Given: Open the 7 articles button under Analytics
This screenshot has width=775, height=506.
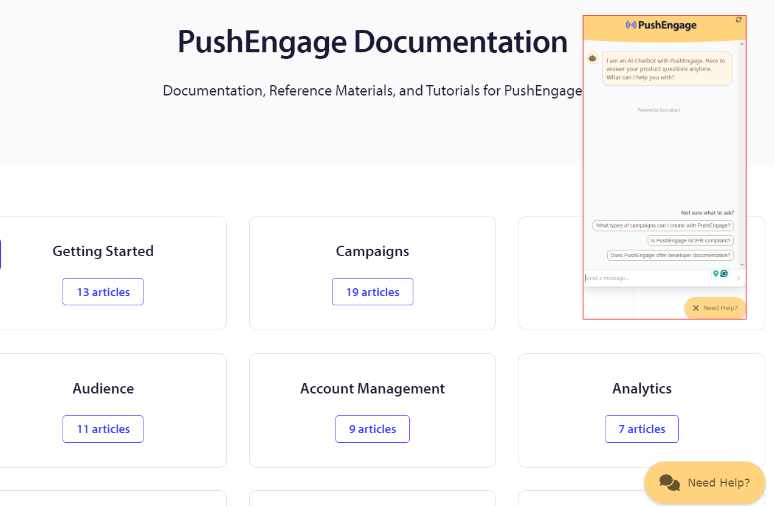Looking at the screenshot, I should click(642, 429).
